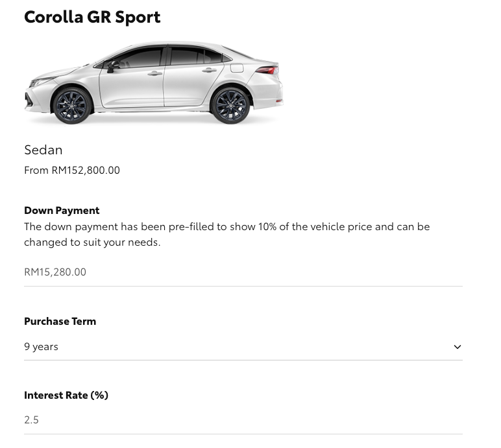
Task: Select the Sedan body type label
Action: point(43,150)
